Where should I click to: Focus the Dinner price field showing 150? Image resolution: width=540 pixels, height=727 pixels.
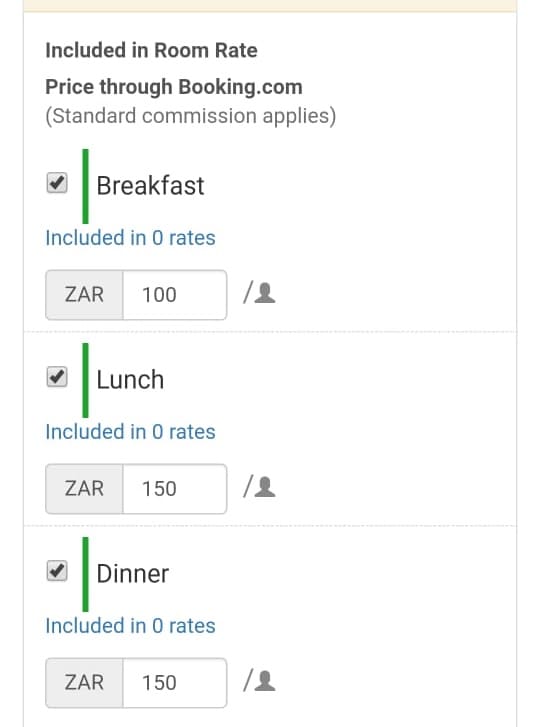[x=175, y=682]
